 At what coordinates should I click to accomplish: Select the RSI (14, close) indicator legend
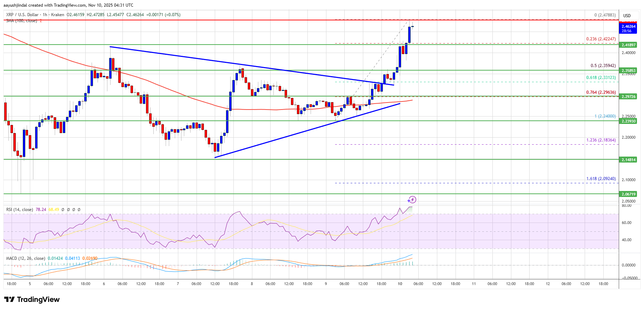pyautogui.click(x=20, y=210)
